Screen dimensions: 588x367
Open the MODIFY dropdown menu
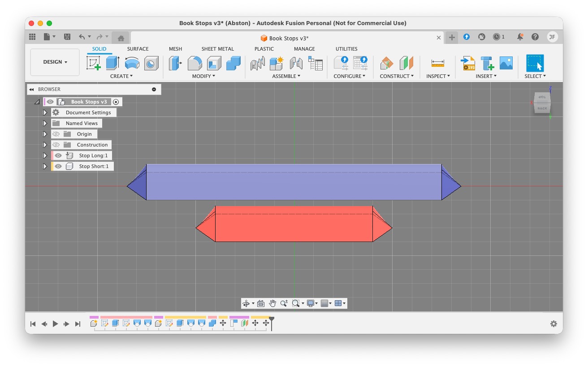pyautogui.click(x=204, y=76)
